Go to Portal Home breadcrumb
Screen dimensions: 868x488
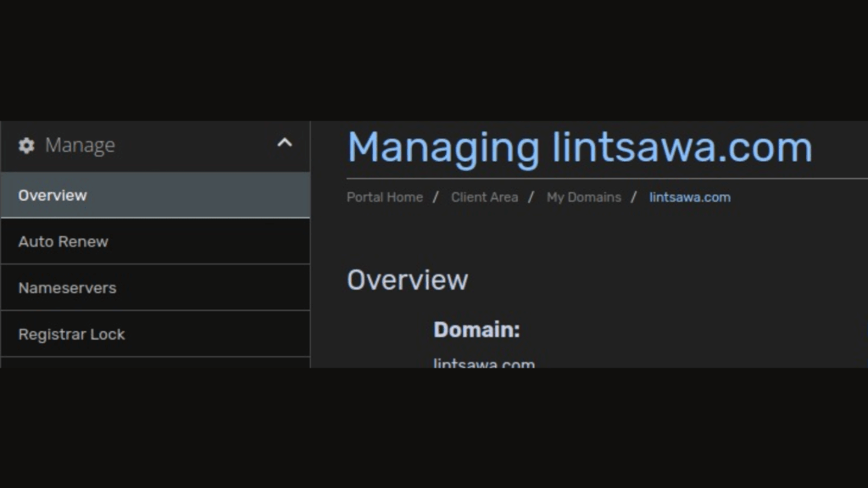[x=385, y=197]
